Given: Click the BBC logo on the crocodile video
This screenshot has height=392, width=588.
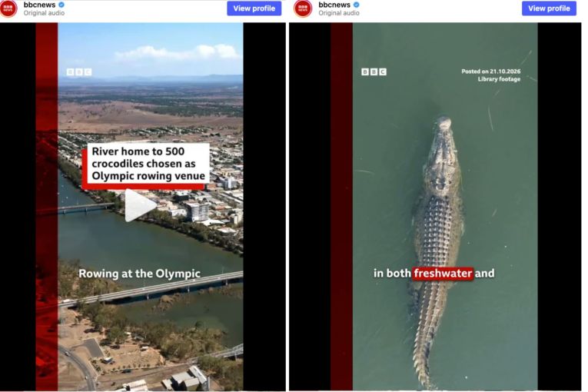Looking at the screenshot, I should coord(374,71).
